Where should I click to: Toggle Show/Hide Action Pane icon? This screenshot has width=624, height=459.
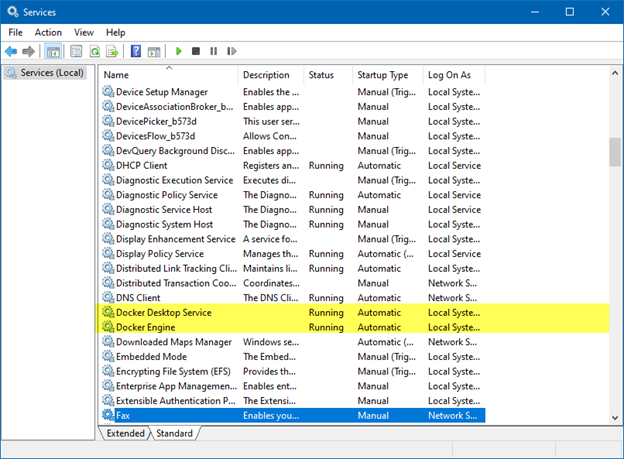pyautogui.click(x=154, y=51)
